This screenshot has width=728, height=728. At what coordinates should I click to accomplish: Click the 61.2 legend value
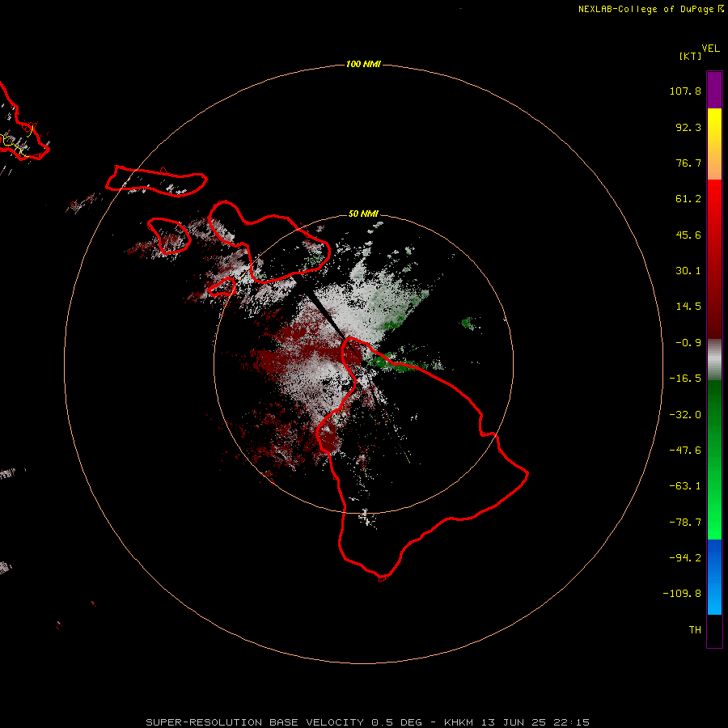coord(688,199)
